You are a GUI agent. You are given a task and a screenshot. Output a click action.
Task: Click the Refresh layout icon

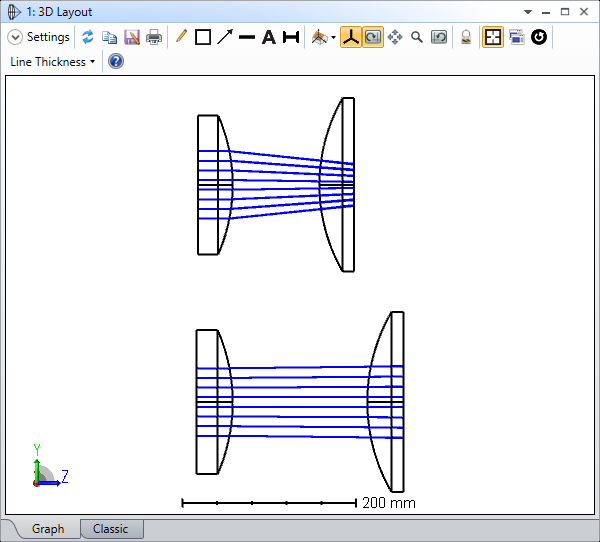coord(88,37)
